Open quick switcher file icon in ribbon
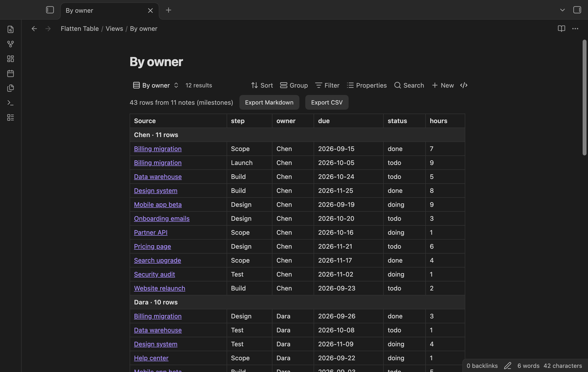This screenshot has width=588, height=372. (x=10, y=29)
